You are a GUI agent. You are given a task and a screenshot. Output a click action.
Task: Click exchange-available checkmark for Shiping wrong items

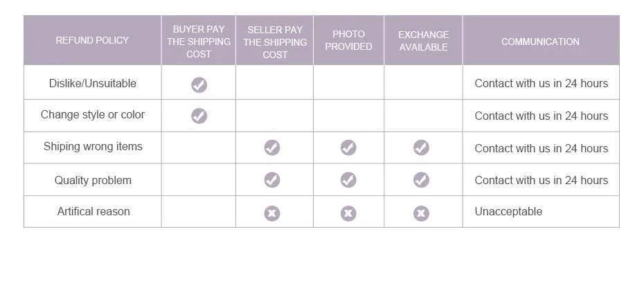pyautogui.click(x=421, y=147)
